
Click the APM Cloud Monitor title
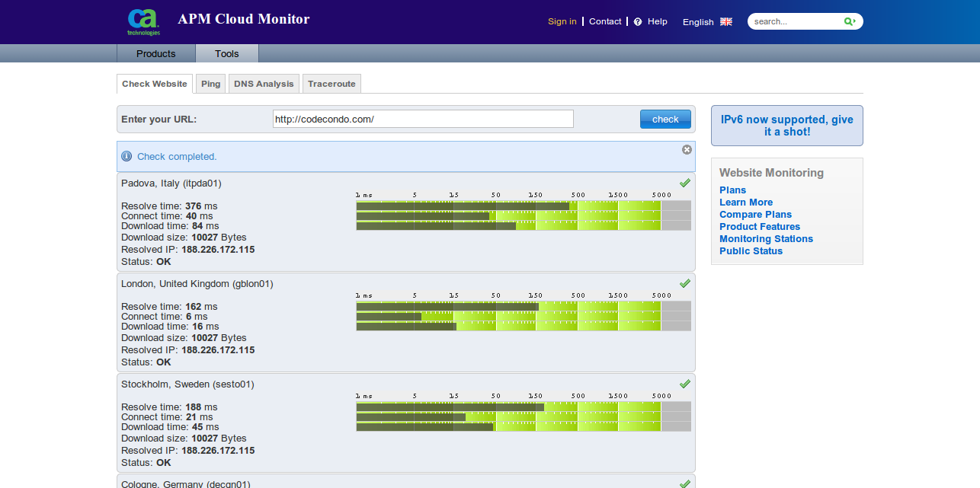244,19
